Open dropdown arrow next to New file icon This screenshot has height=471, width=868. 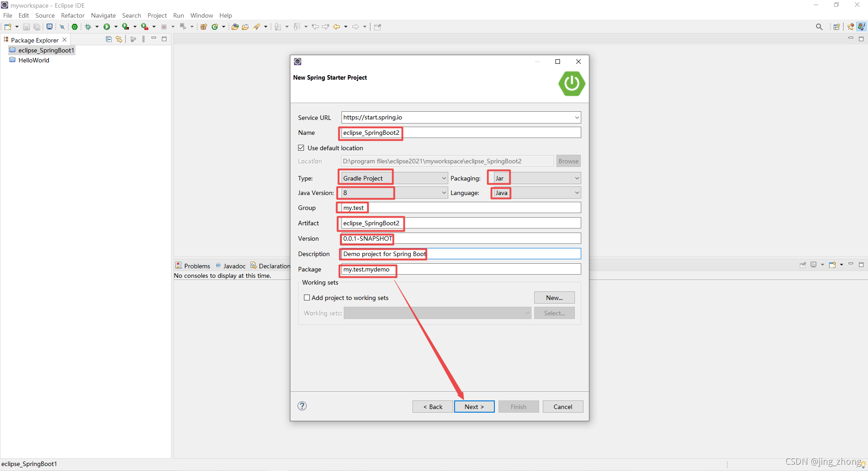click(17, 27)
